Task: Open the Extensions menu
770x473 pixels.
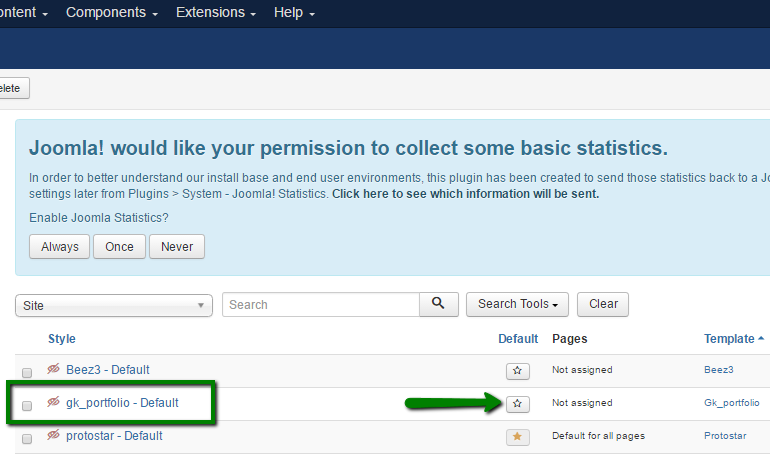Action: point(216,12)
